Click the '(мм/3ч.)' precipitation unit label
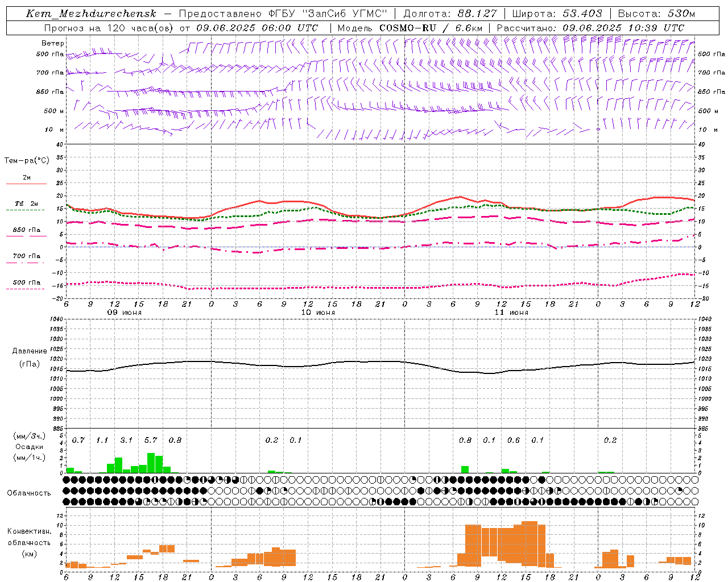 click(x=30, y=436)
